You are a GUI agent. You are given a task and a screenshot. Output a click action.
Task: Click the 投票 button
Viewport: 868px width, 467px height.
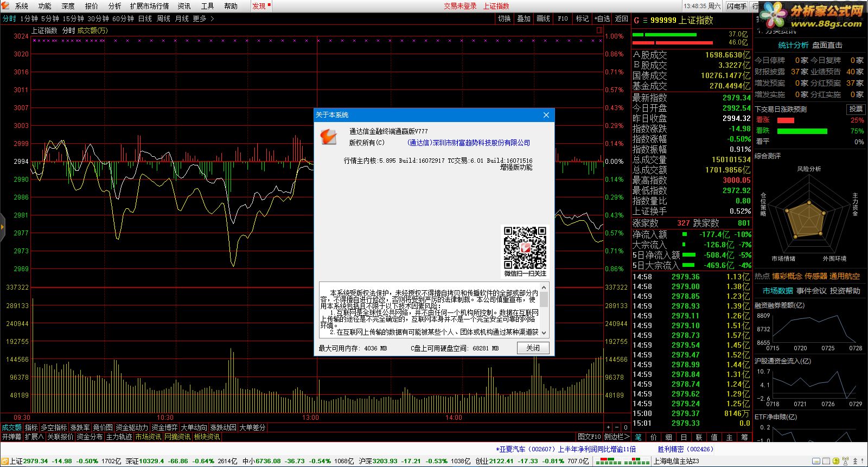point(856,109)
